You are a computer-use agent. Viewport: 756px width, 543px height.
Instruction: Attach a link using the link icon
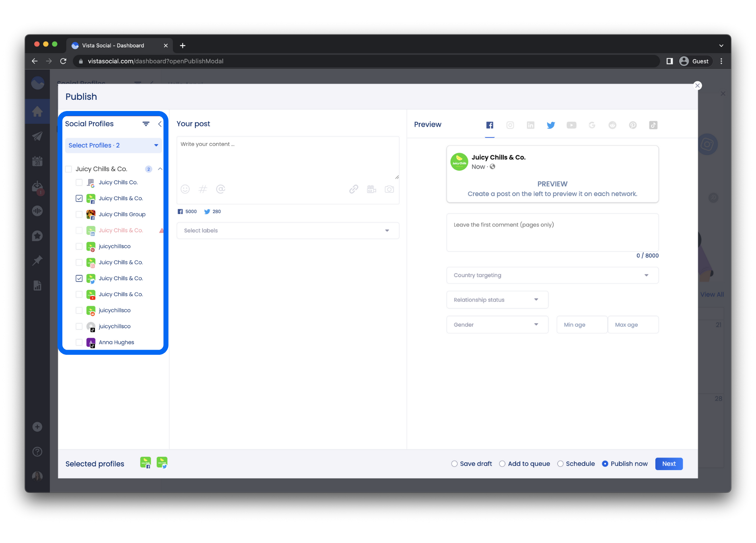coord(354,189)
